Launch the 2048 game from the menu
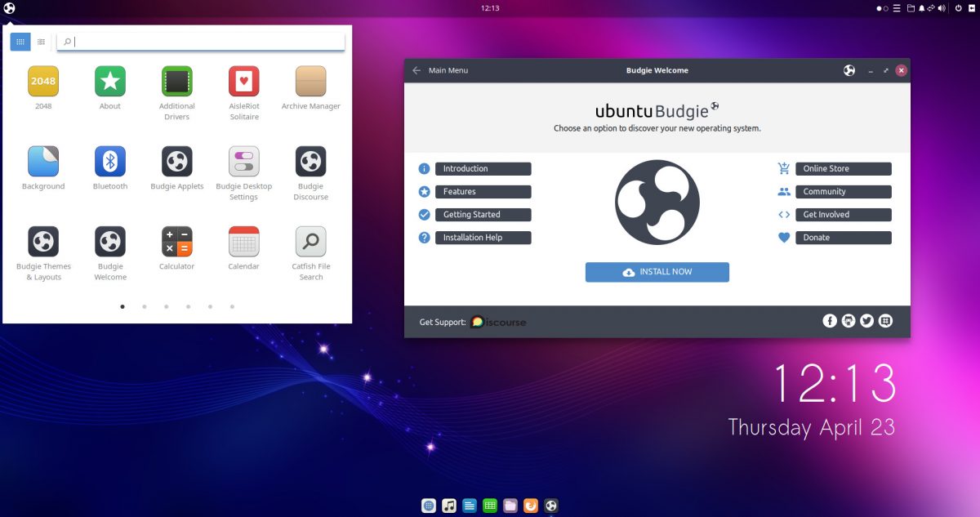Screen dimensions: 980x517 tap(42, 81)
